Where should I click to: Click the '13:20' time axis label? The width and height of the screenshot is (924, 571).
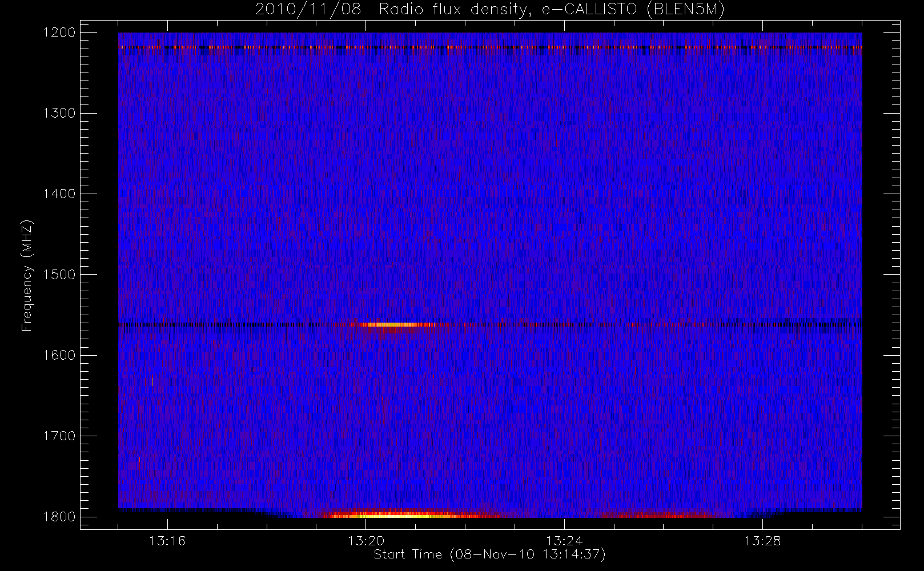coord(366,541)
